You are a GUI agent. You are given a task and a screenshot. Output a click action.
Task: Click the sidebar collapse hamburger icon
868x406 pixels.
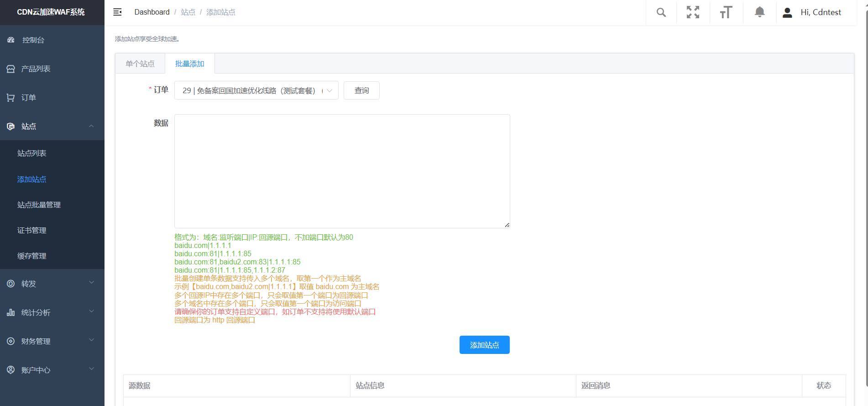(117, 12)
